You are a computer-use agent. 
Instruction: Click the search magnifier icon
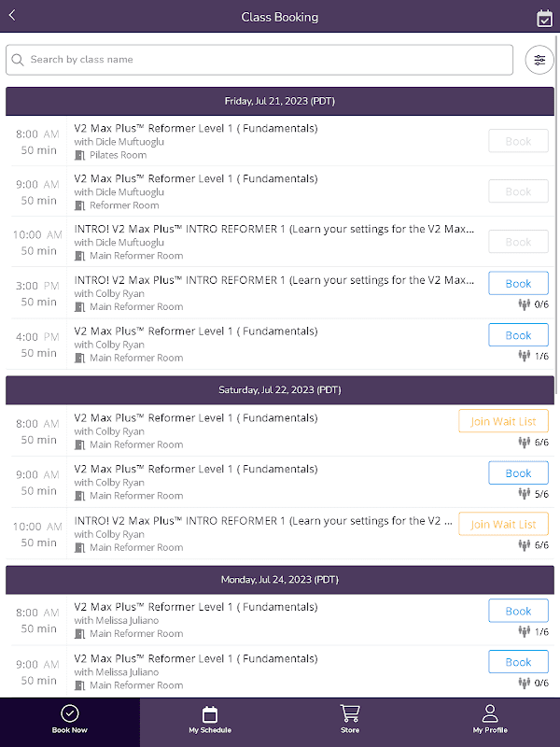tap(18, 60)
